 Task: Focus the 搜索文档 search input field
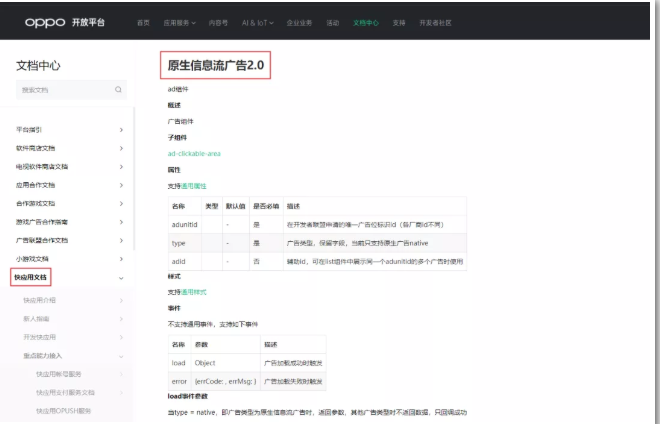point(71,90)
